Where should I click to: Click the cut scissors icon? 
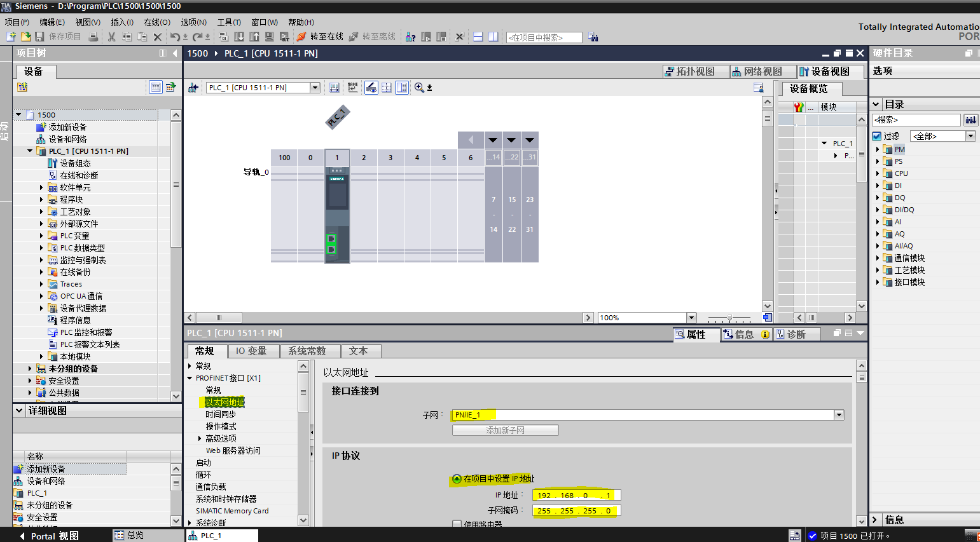pyautogui.click(x=112, y=37)
